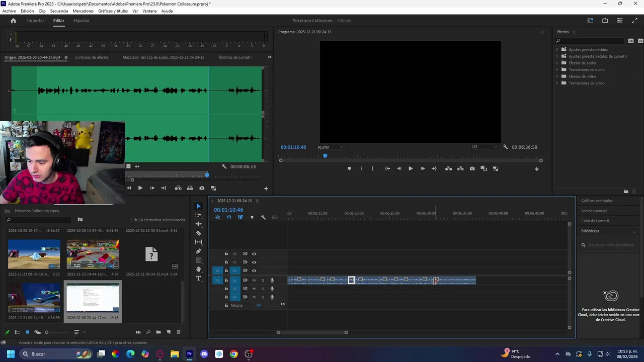The image size is (644, 362).
Task: Open the Gráficos y títulos menu
Action: coord(113,11)
